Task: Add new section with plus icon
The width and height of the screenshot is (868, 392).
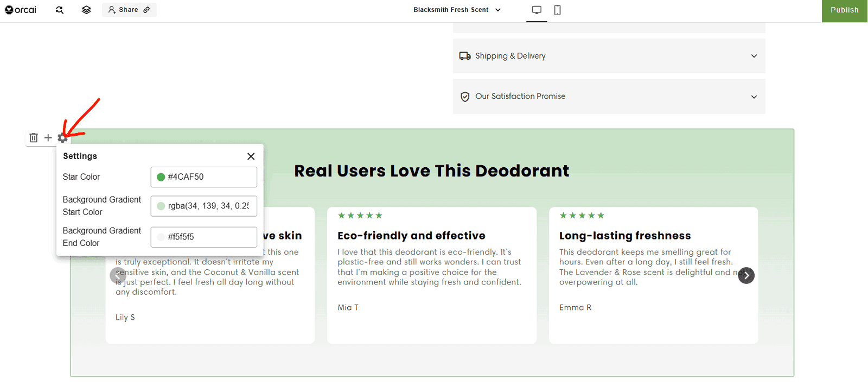Action: (48, 138)
